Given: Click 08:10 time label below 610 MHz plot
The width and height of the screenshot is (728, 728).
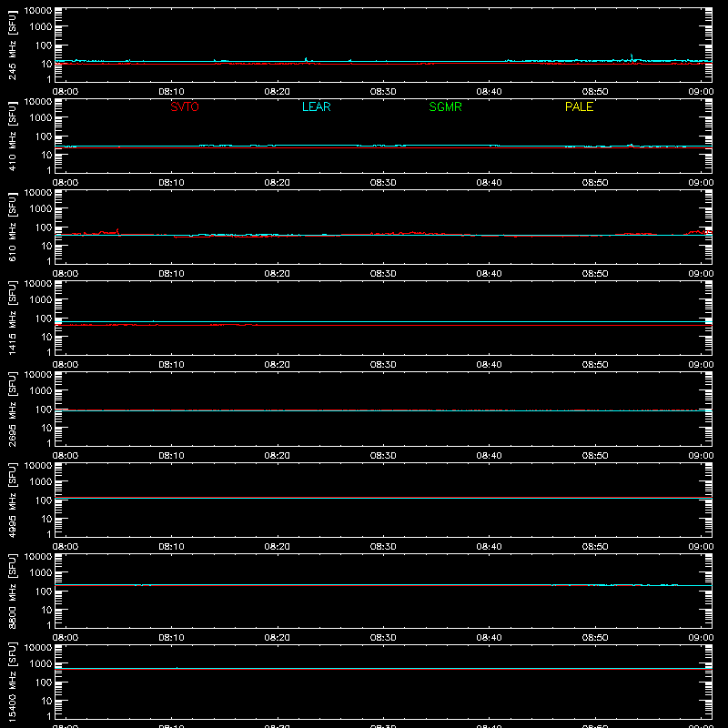Looking at the screenshot, I should pyautogui.click(x=171, y=274).
